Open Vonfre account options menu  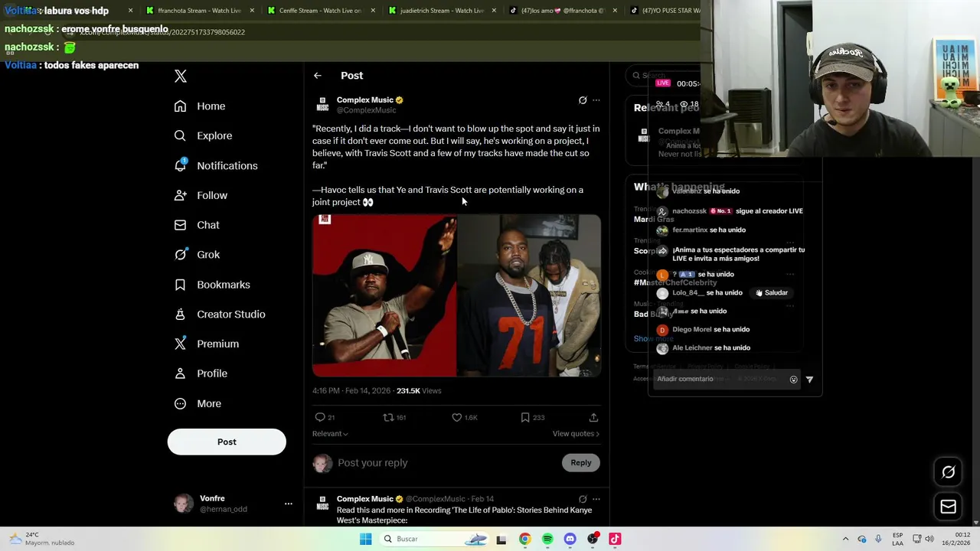pyautogui.click(x=288, y=504)
